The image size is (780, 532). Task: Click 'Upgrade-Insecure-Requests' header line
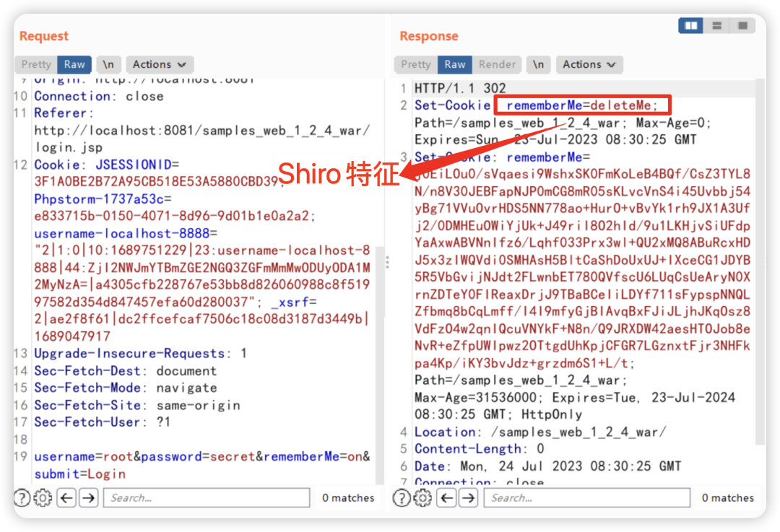140,354
